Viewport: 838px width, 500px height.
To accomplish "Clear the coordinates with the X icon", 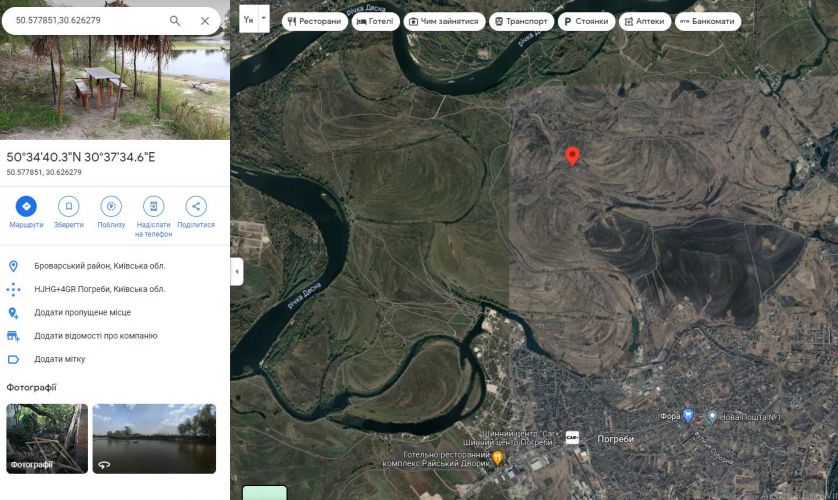I will tap(205, 20).
